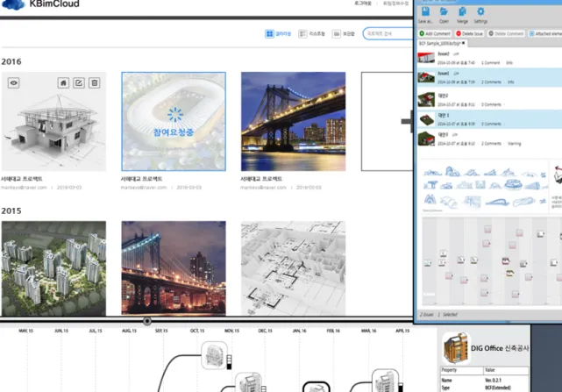Click the DIG Office 신축공사 title
The height and width of the screenshot is (392, 562).
coord(500,348)
